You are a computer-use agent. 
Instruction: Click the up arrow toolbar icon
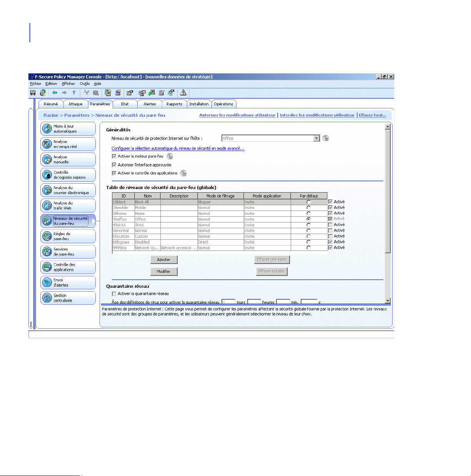pyautogui.click(x=74, y=93)
